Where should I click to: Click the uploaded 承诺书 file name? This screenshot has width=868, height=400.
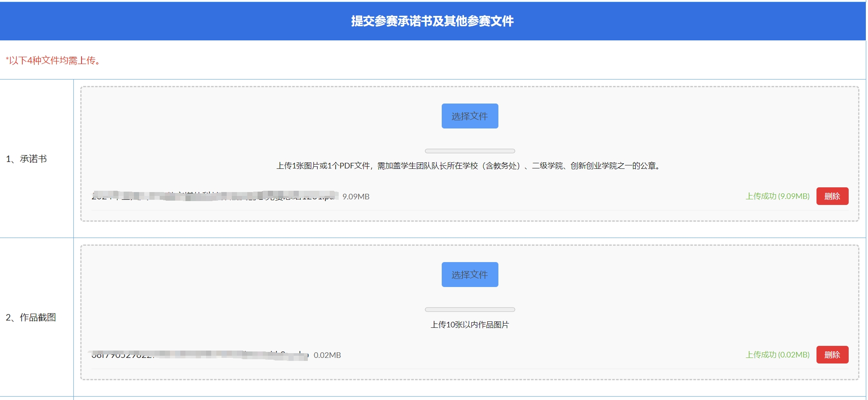(215, 196)
